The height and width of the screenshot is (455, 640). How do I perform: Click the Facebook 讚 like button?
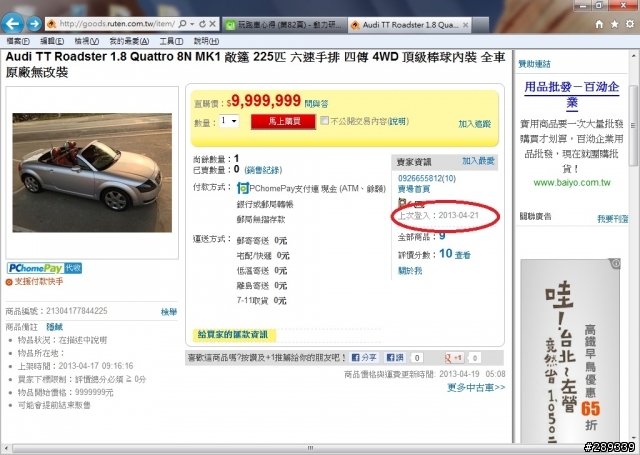(396, 357)
